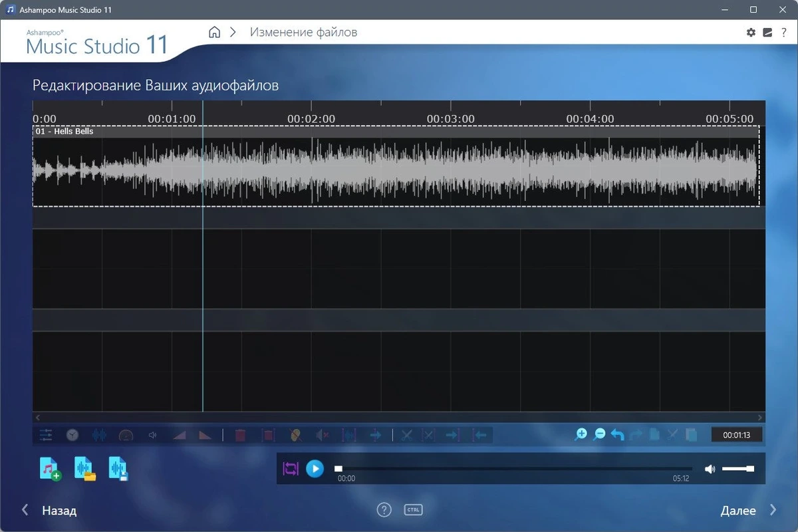Viewport: 798px width, 532px height.
Task: Delete selection using the trash icon
Action: 241,436
